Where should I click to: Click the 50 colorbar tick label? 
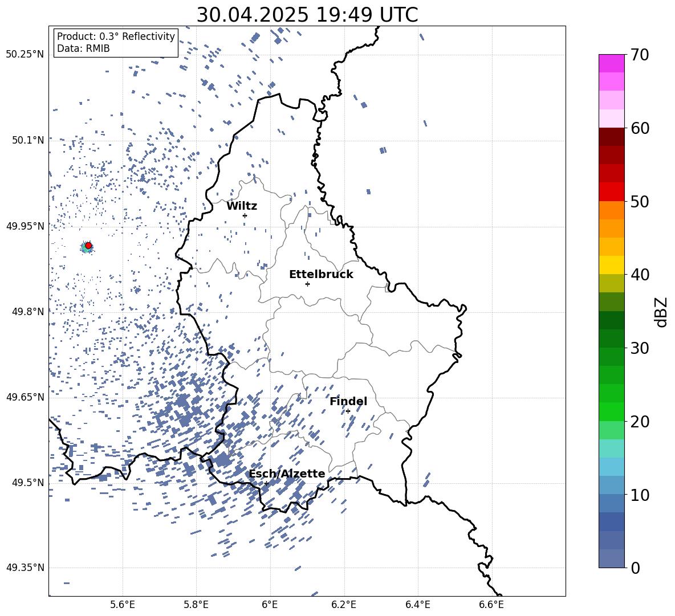click(x=640, y=201)
